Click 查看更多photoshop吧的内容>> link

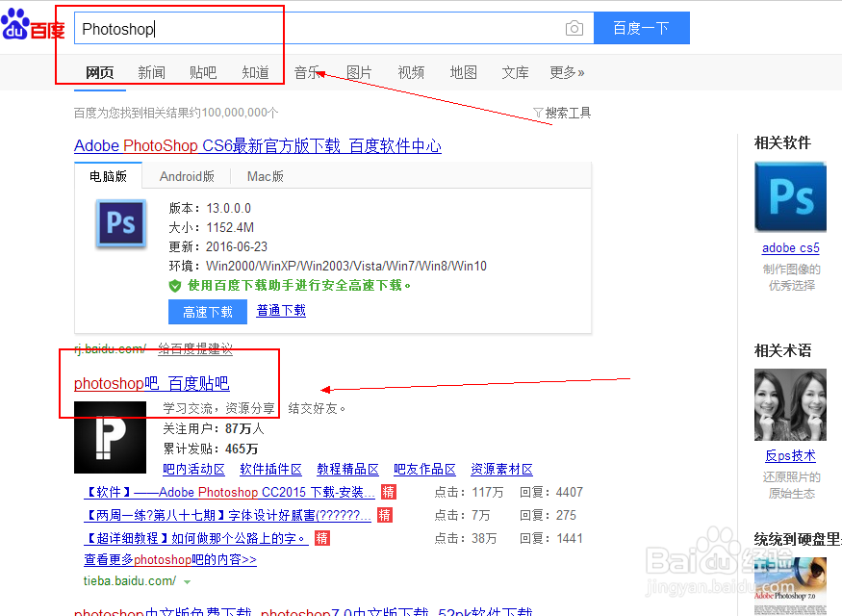click(x=170, y=559)
